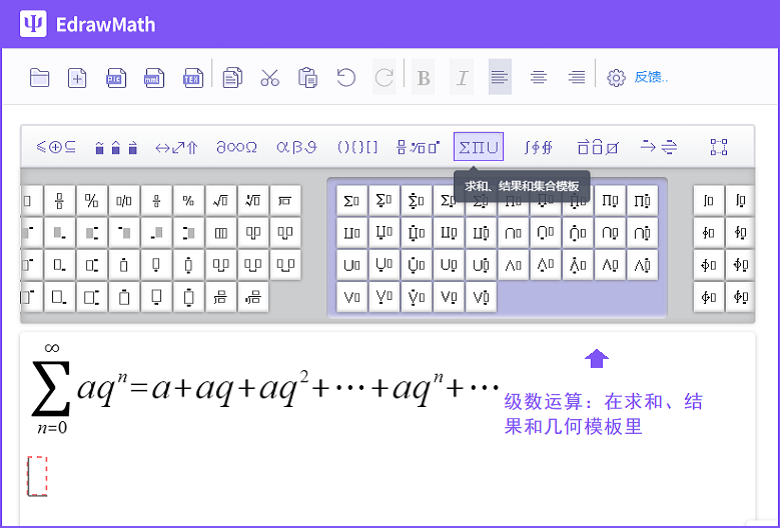The height and width of the screenshot is (528, 780).
Task: Open settings with the gear icon
Action: (x=616, y=78)
